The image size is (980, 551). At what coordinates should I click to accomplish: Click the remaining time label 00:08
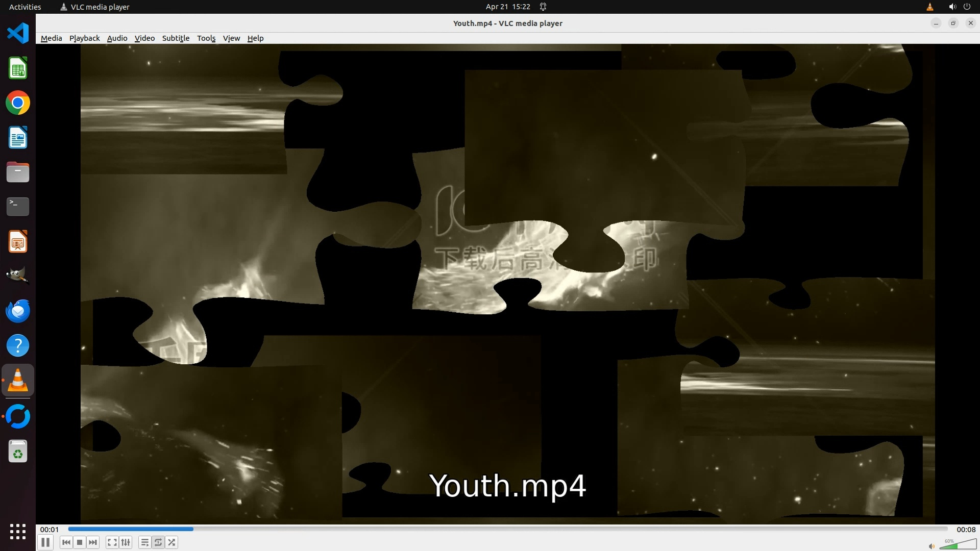(966, 530)
